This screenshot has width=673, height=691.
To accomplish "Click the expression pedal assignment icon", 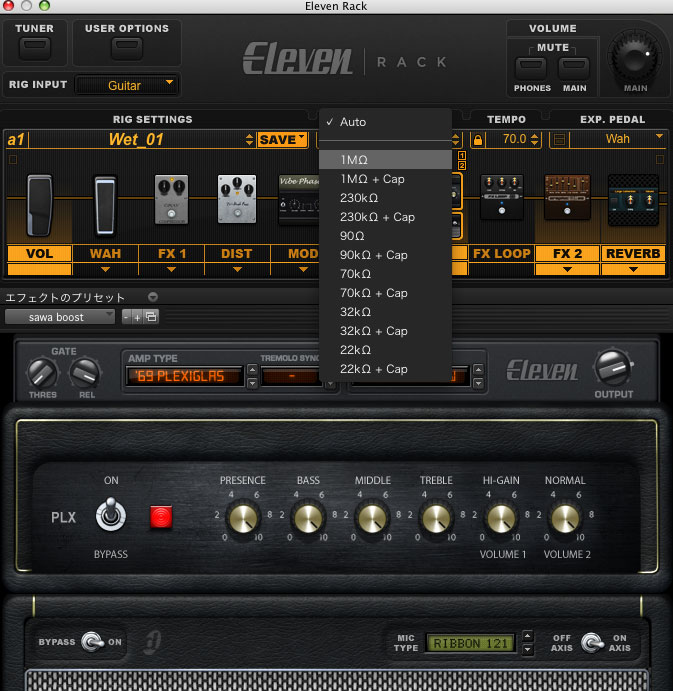I will coord(559,140).
